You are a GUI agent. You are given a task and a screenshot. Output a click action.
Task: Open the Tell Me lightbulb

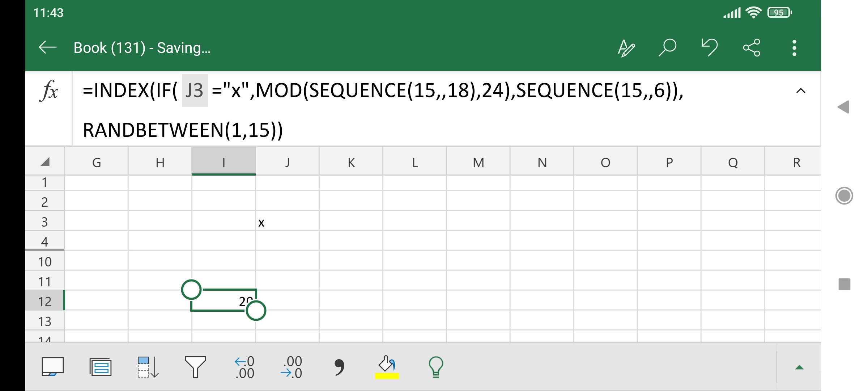click(x=436, y=367)
